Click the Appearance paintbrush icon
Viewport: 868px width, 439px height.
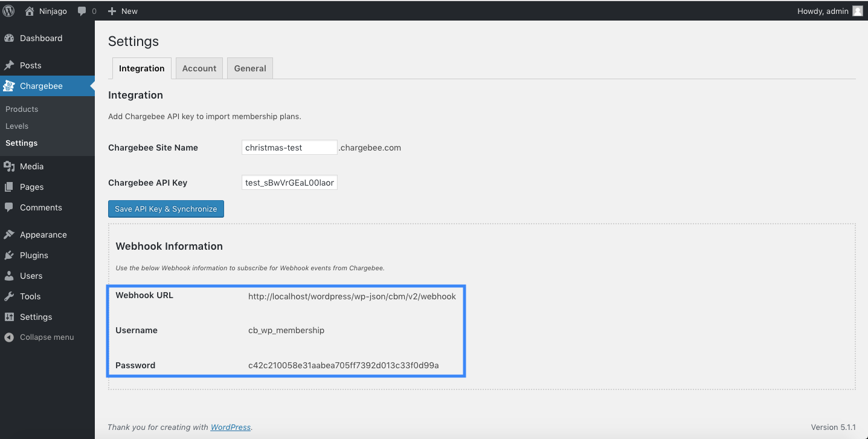[x=9, y=235]
